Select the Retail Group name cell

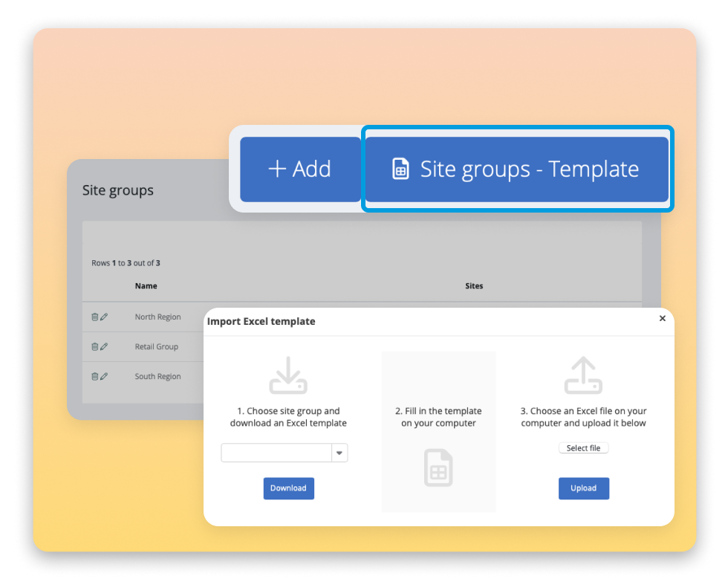157,346
